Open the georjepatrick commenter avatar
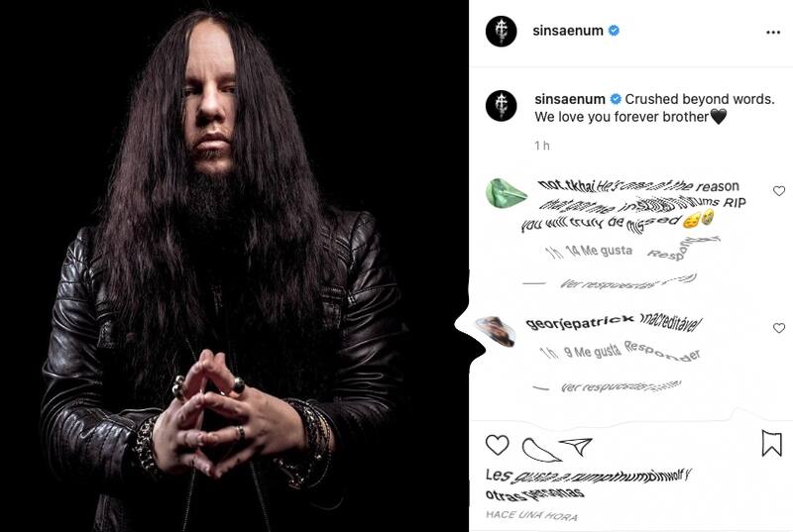 pos(496,331)
